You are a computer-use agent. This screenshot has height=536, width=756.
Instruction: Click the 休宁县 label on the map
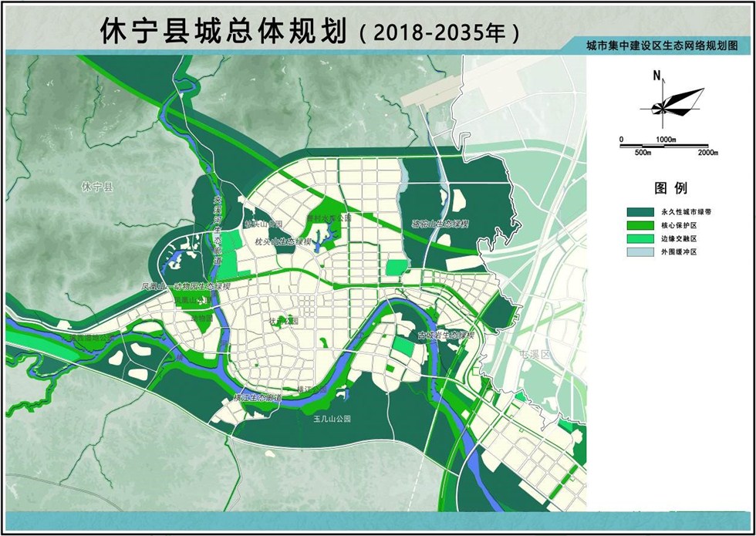[x=98, y=187]
